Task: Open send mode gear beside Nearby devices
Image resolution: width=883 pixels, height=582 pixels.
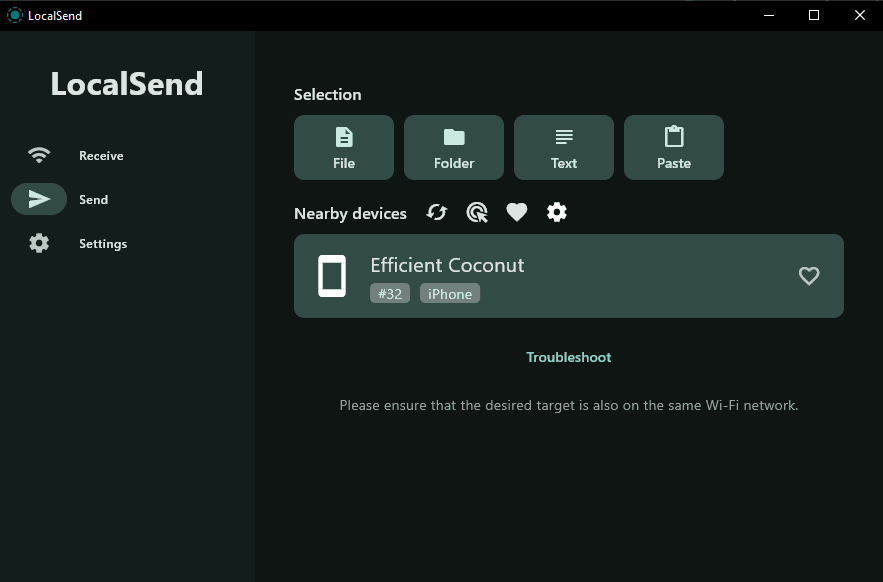Action: pyautogui.click(x=556, y=212)
